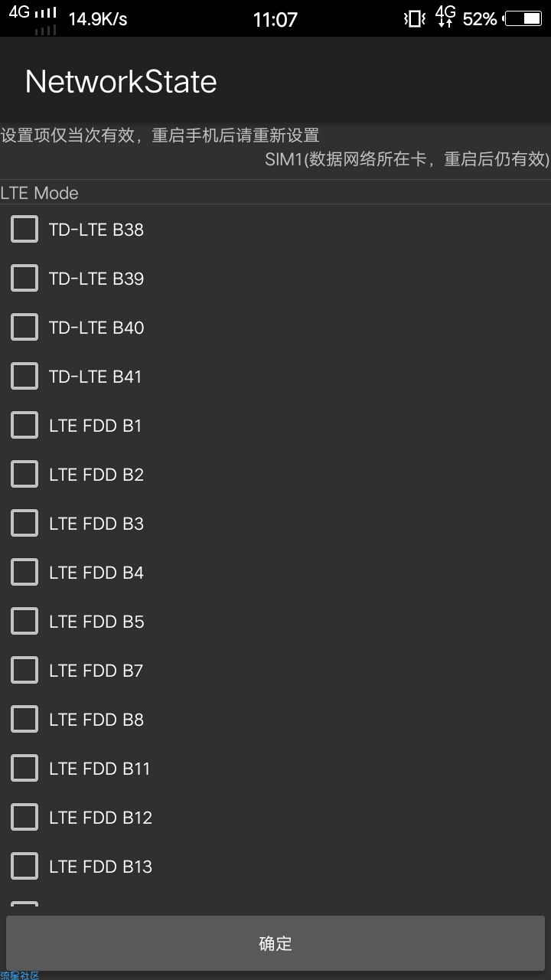Image resolution: width=551 pixels, height=980 pixels.
Task: Check the TD-LTE B40 option
Action: tap(24, 327)
